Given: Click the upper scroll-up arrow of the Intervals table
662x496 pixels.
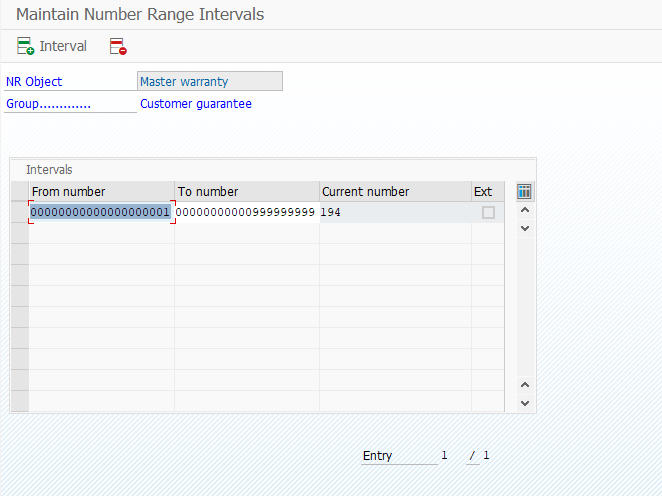Looking at the screenshot, I should click(525, 210).
